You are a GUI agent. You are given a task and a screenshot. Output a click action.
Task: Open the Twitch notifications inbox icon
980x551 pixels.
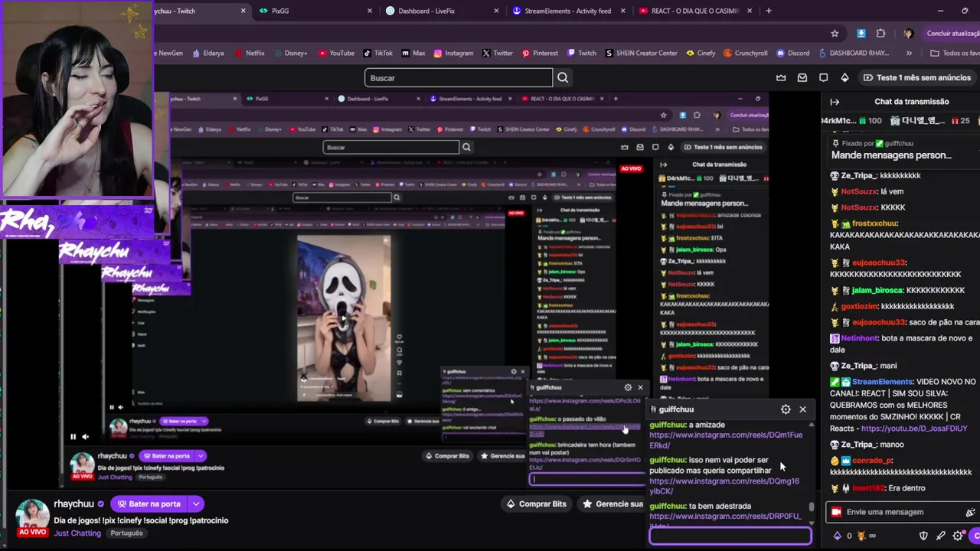click(x=802, y=77)
